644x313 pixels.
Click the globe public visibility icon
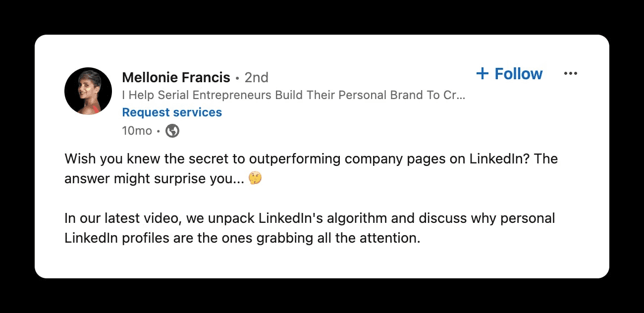172,131
